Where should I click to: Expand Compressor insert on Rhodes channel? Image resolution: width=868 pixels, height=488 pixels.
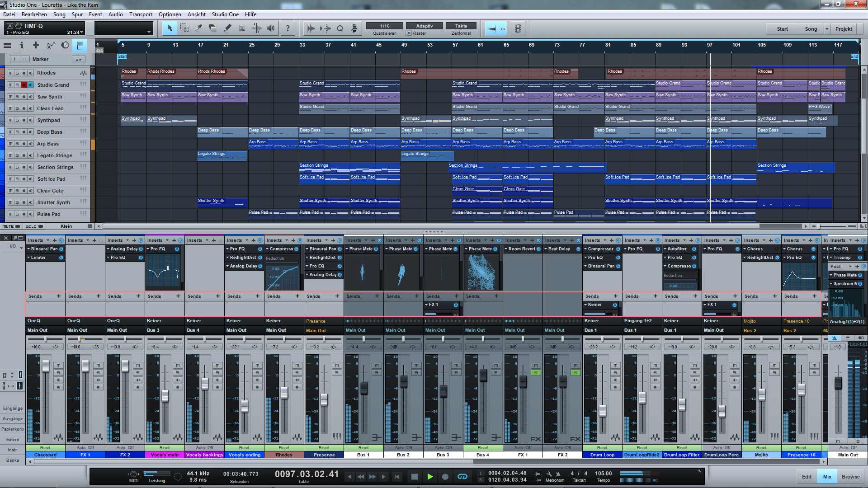268,249
